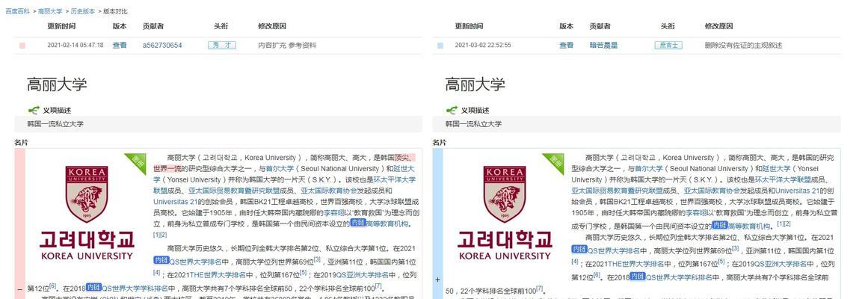868x299 pixels.
Task: Click the 内链 badge before QS世界大学排名, left version
Action: (x=161, y=260)
